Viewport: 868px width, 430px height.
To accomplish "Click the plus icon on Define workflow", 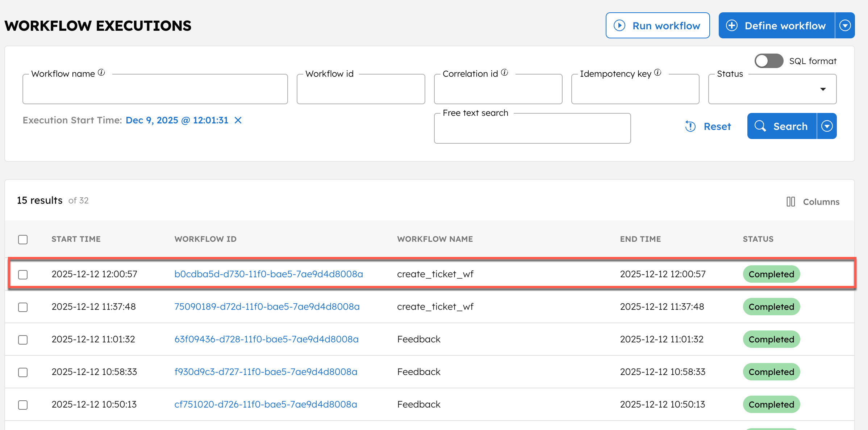I will coord(733,25).
